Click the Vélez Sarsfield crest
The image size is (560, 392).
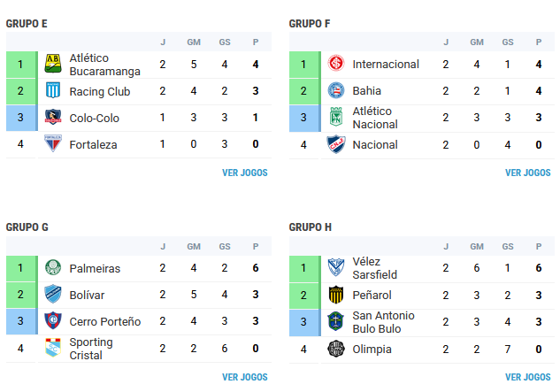(336, 267)
